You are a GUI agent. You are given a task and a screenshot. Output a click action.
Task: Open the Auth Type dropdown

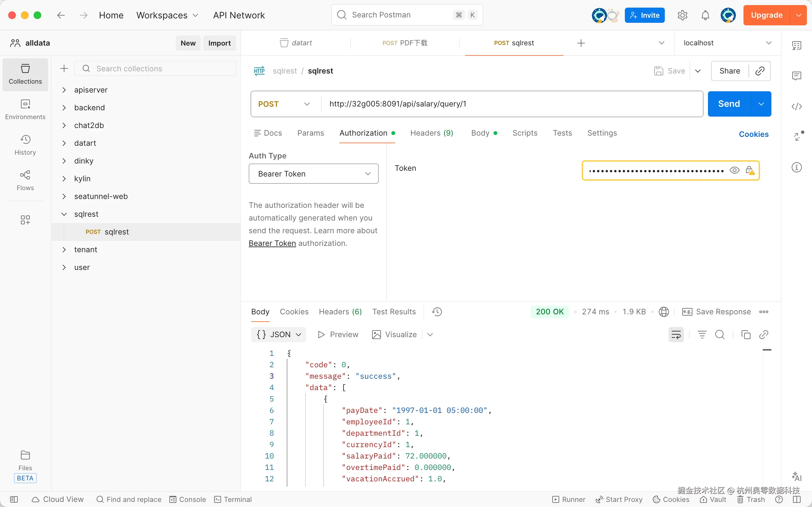[313, 174]
